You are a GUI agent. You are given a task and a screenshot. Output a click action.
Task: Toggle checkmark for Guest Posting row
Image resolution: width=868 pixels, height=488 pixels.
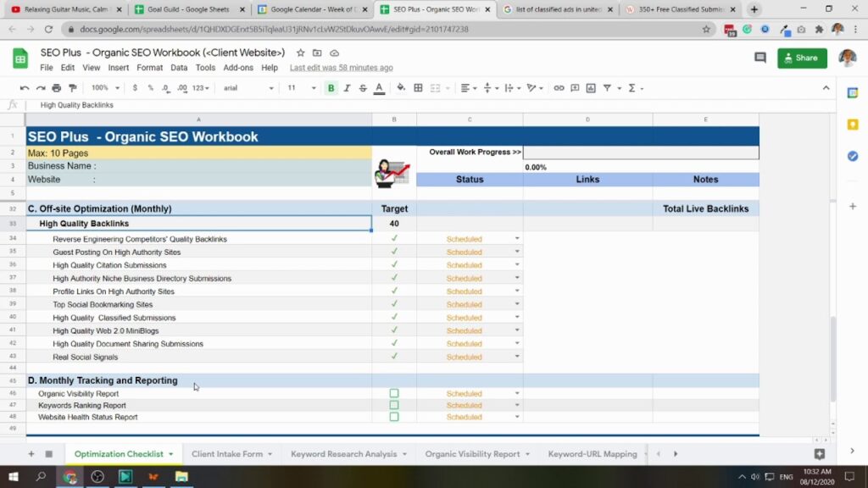click(394, 251)
